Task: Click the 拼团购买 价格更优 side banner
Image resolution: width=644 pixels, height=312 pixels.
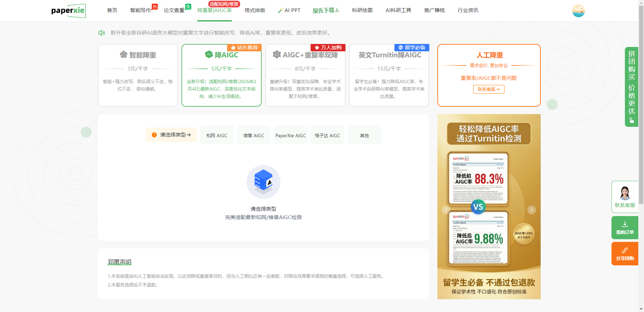Action: point(631,87)
